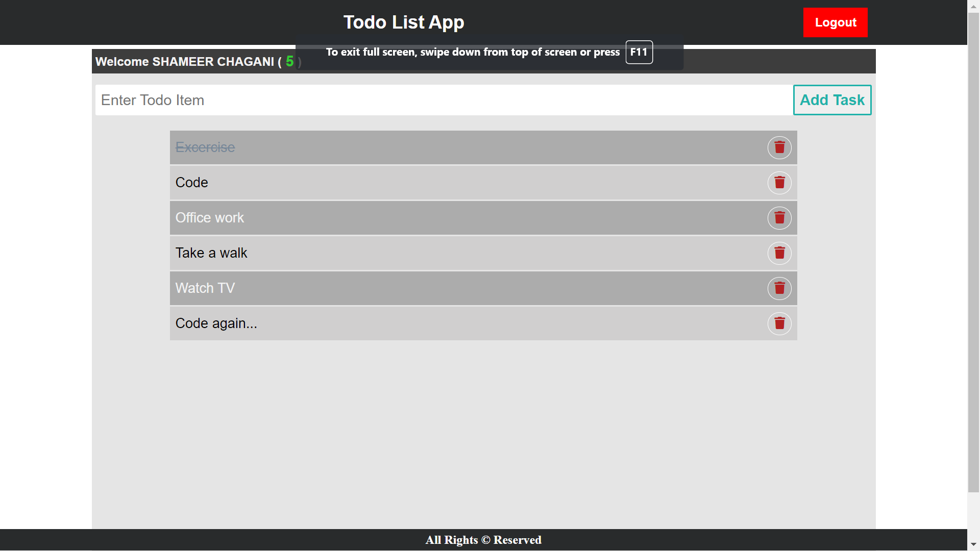Screen dimensions: 980x551
Task: Remove the Code again... task
Action: click(779, 323)
